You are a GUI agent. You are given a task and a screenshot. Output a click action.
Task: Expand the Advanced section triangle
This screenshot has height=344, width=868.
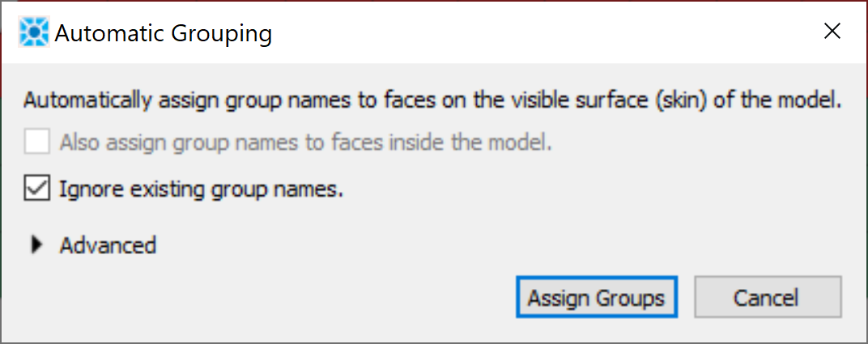36,244
